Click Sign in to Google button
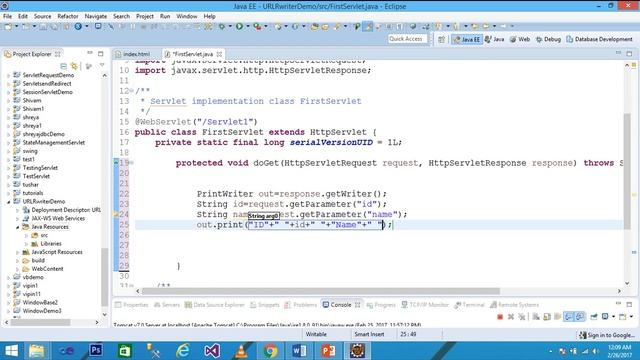The image size is (640, 360). [607, 335]
